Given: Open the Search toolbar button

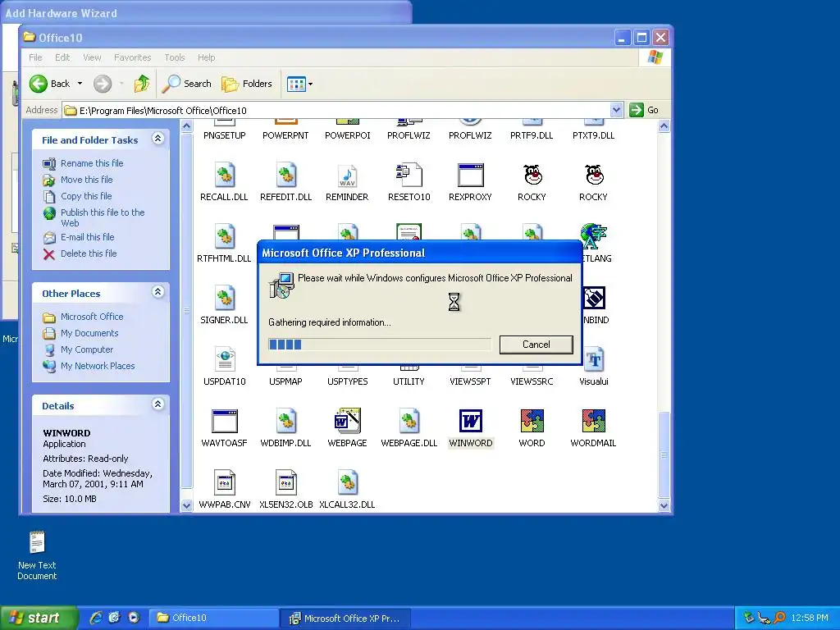Looking at the screenshot, I should click(187, 84).
